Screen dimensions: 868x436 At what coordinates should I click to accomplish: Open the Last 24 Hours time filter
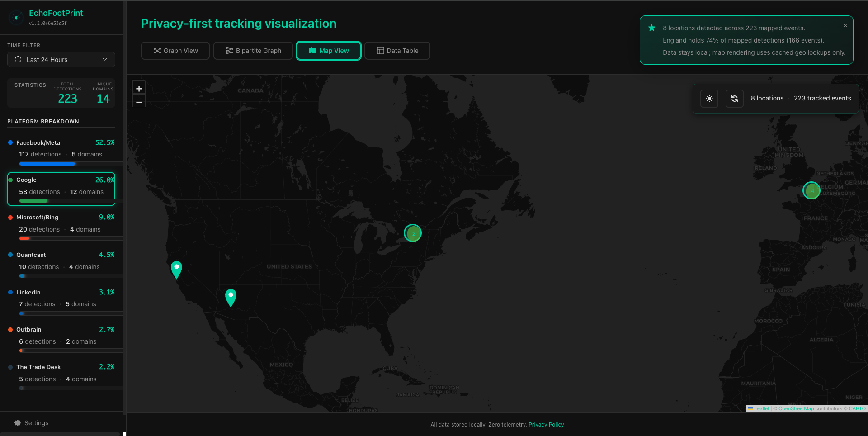click(61, 59)
